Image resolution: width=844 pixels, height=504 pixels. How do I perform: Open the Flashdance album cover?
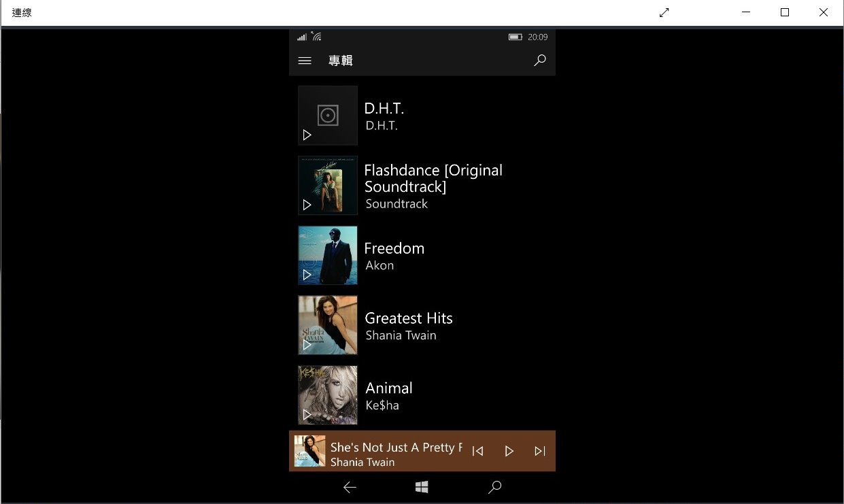pos(328,185)
